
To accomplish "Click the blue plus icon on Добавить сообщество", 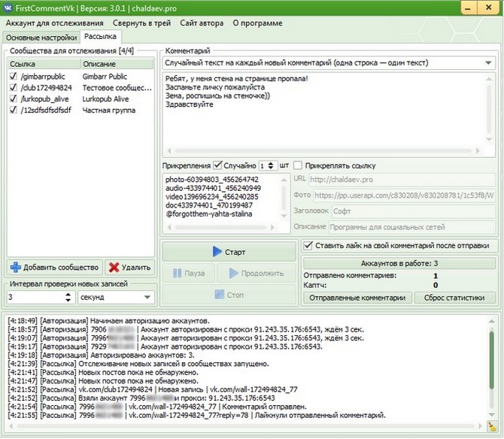I will pyautogui.click(x=16, y=267).
